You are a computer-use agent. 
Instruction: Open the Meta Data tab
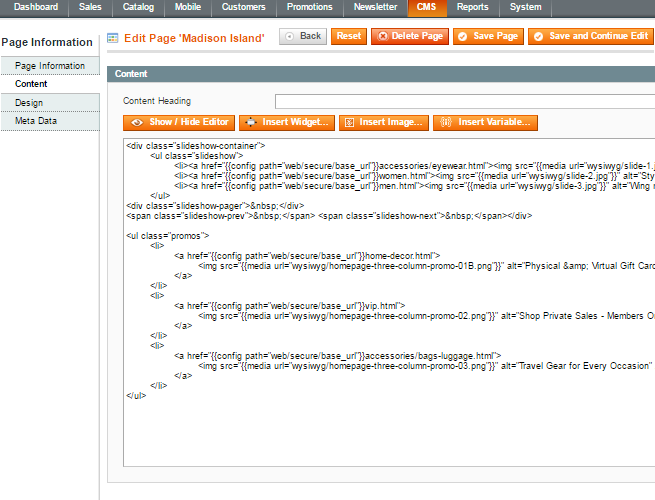pos(36,121)
